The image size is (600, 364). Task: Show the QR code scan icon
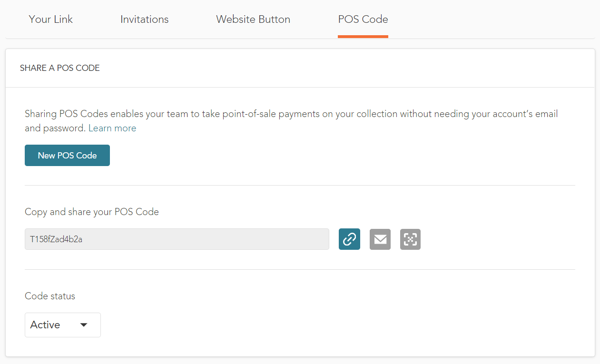pos(410,239)
